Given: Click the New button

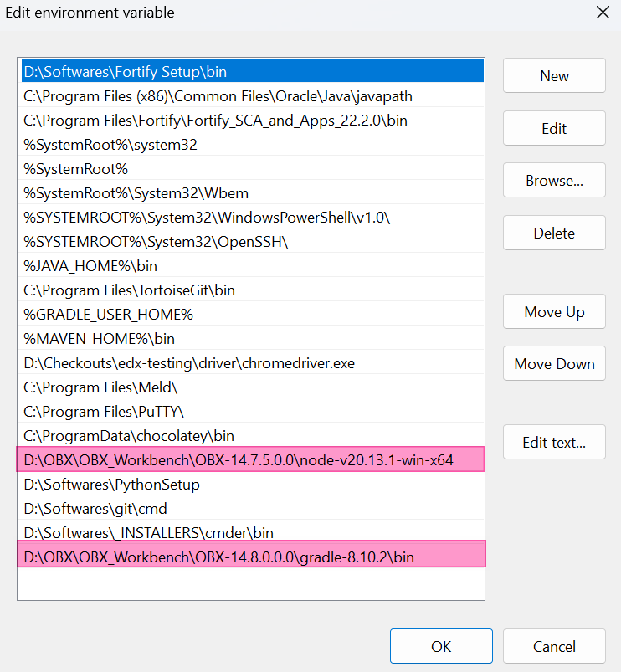Looking at the screenshot, I should tap(554, 75).
